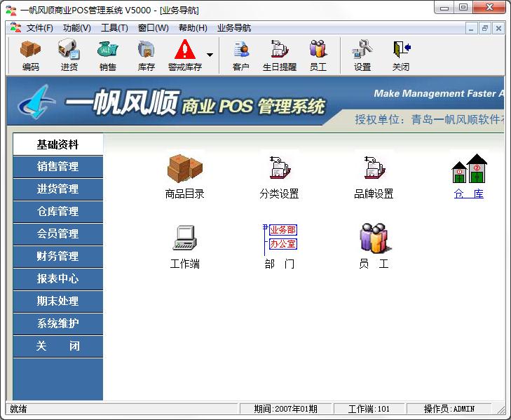The width and height of the screenshot is (511, 420).
Task: Click the 就绪 status text
Action: [18, 409]
